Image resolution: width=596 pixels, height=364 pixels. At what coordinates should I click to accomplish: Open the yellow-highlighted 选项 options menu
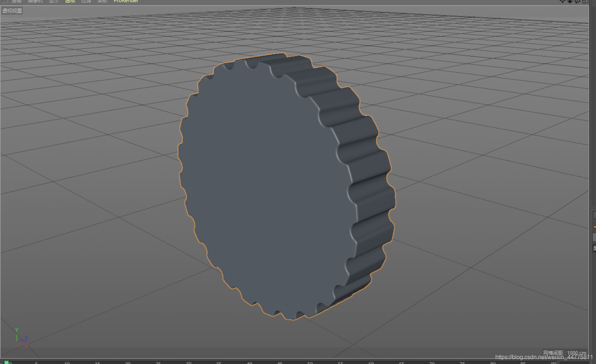(70, 1)
